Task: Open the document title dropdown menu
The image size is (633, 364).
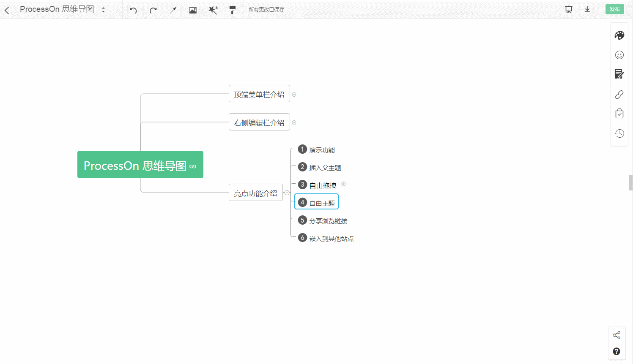Action: tap(103, 9)
